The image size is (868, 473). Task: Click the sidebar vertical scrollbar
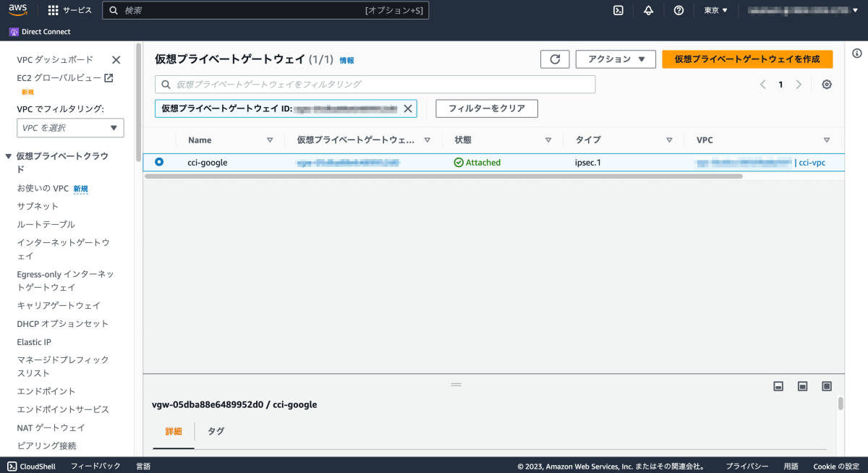click(x=137, y=103)
